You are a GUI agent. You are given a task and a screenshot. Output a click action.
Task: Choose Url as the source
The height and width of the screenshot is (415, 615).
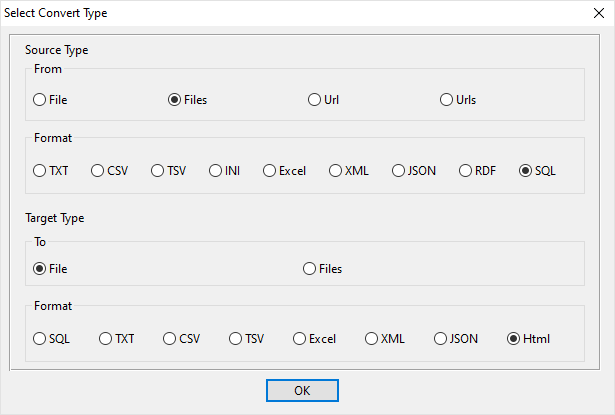(315, 100)
